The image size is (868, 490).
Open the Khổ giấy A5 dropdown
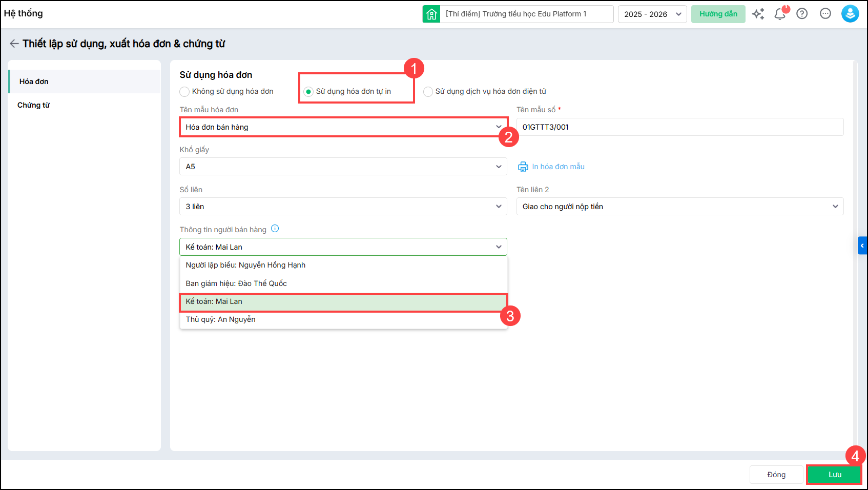click(x=343, y=167)
